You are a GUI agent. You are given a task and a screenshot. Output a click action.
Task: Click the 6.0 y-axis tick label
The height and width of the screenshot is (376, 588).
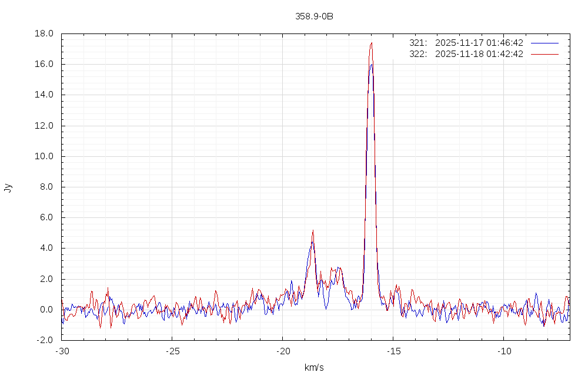pos(47,217)
